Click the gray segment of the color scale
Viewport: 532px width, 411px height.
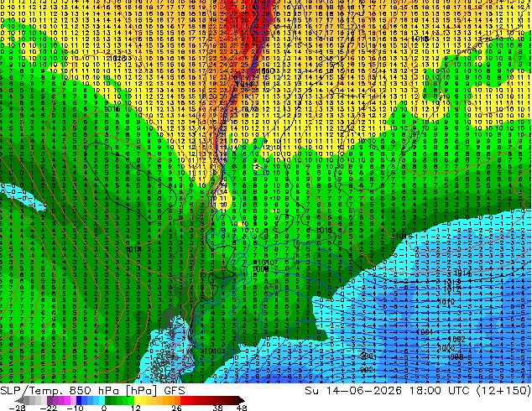(32, 400)
